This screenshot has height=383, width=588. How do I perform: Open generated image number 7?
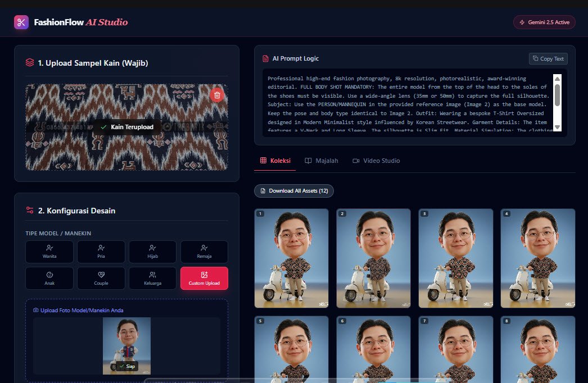[x=456, y=349]
